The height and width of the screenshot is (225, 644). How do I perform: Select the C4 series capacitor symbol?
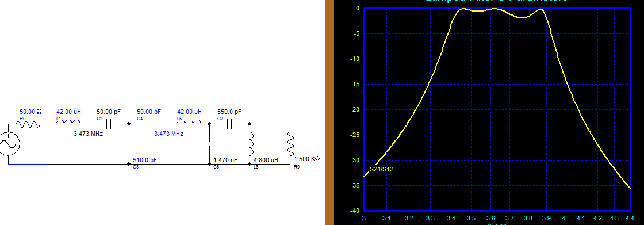click(x=149, y=123)
